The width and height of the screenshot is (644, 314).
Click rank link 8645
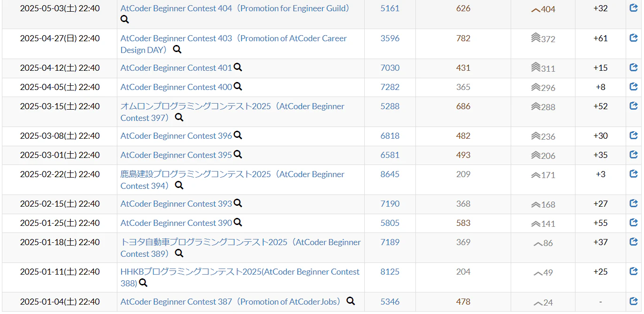tap(390, 174)
